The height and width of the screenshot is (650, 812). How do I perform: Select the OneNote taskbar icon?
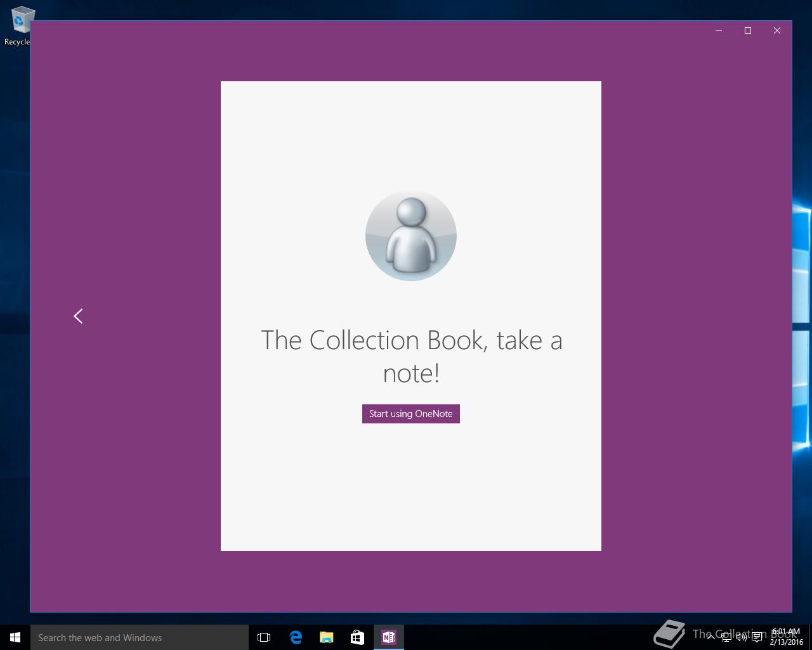389,637
